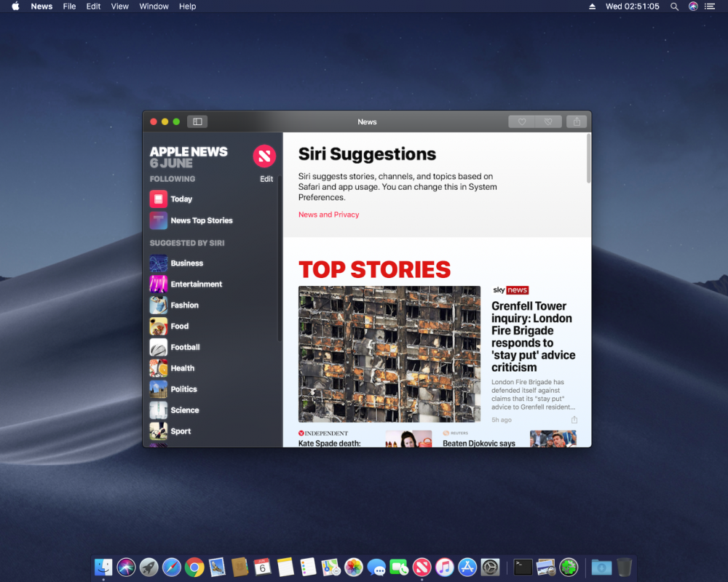Click the clock showing Wed 02:51:05
728x582 pixels.
point(632,7)
